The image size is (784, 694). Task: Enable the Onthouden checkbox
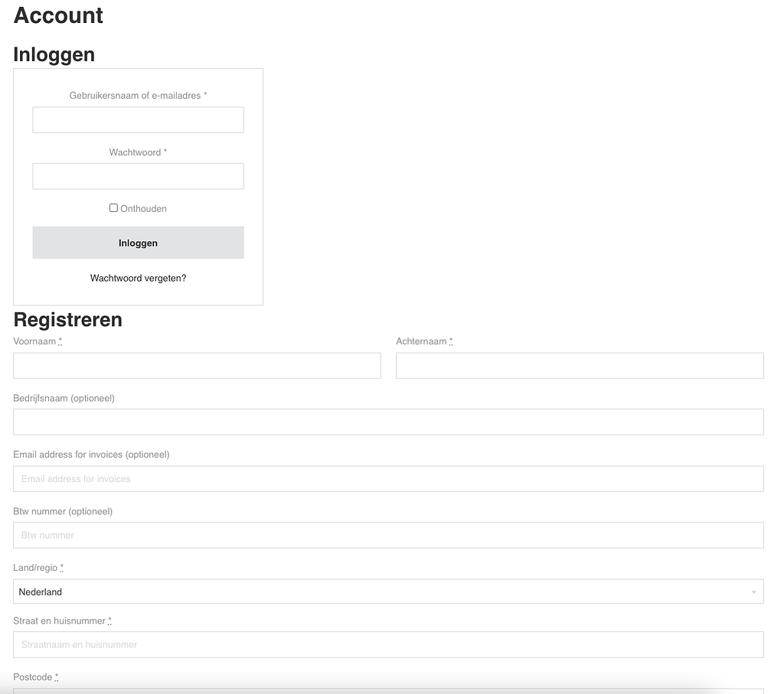click(113, 208)
